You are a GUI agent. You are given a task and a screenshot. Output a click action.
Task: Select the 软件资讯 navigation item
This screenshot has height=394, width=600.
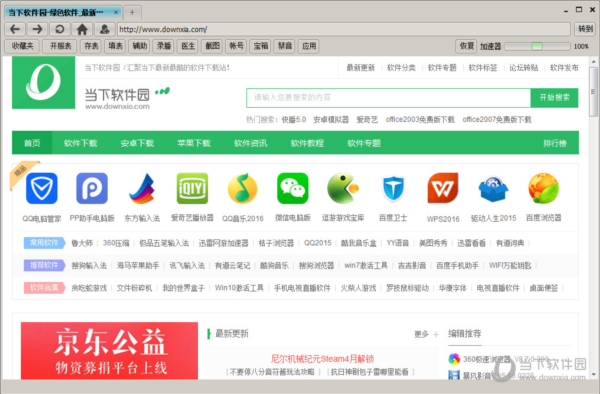251,143
